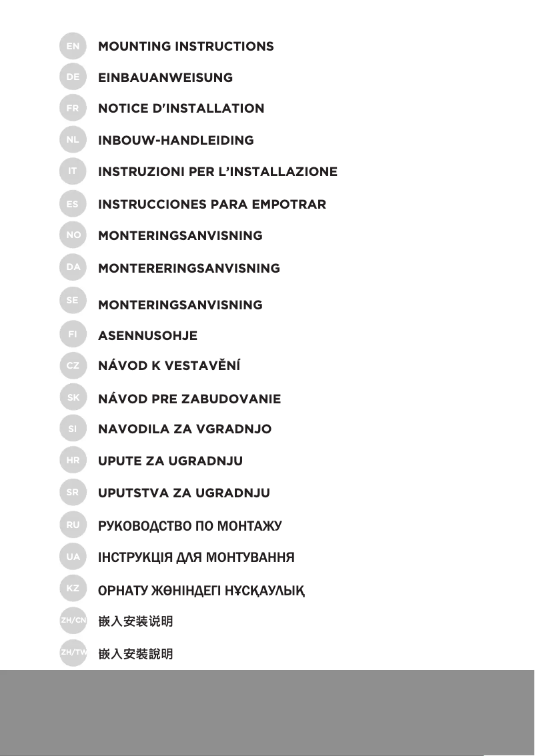Open the ASENNUSOHJE entry
Viewport: 535px width, 756px height.
[x=147, y=336]
